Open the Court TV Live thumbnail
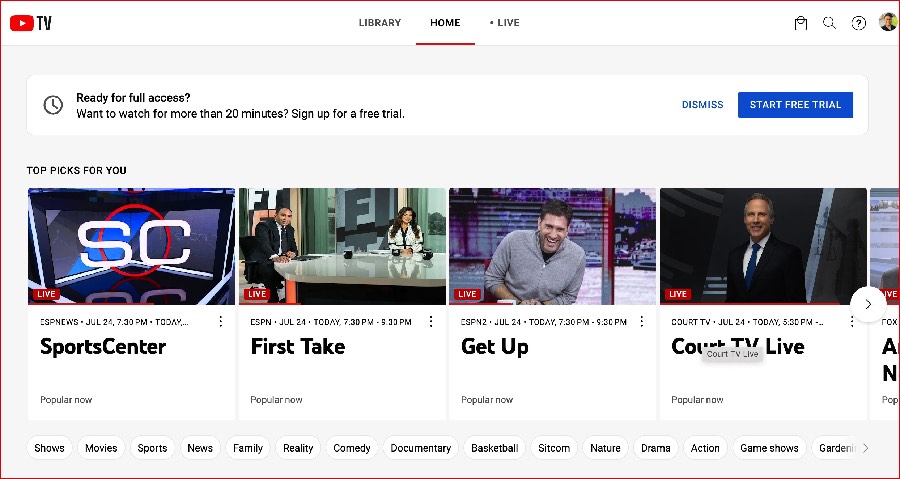 coord(763,246)
